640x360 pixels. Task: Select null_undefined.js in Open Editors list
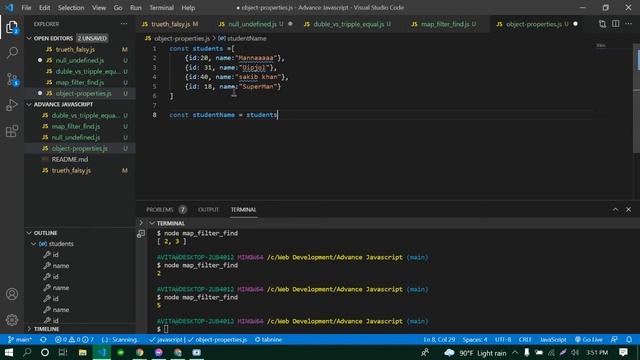click(80, 60)
